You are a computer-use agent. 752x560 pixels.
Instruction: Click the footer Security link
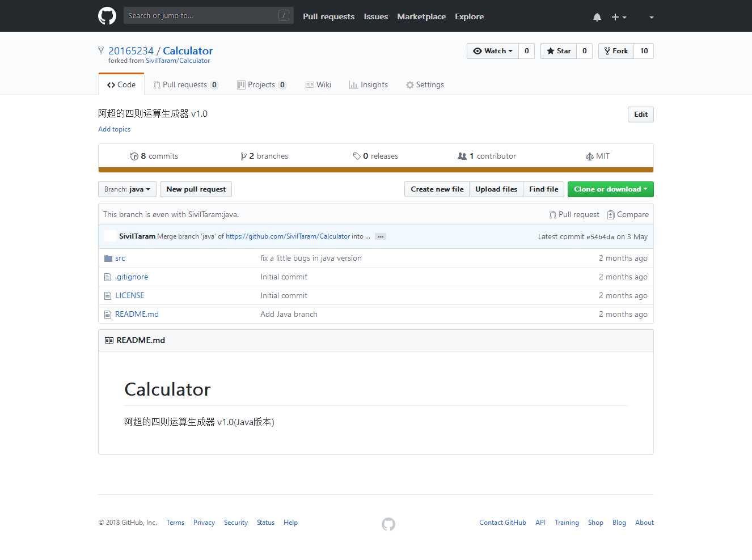click(x=236, y=523)
